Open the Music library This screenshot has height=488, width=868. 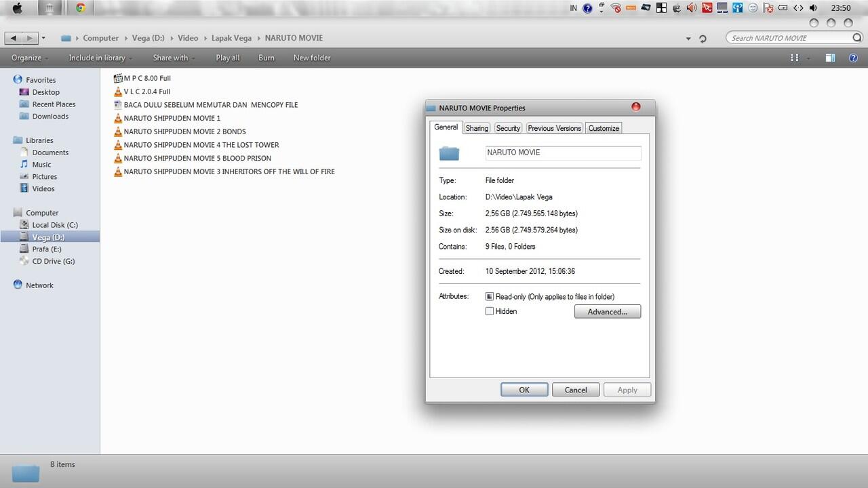41,165
